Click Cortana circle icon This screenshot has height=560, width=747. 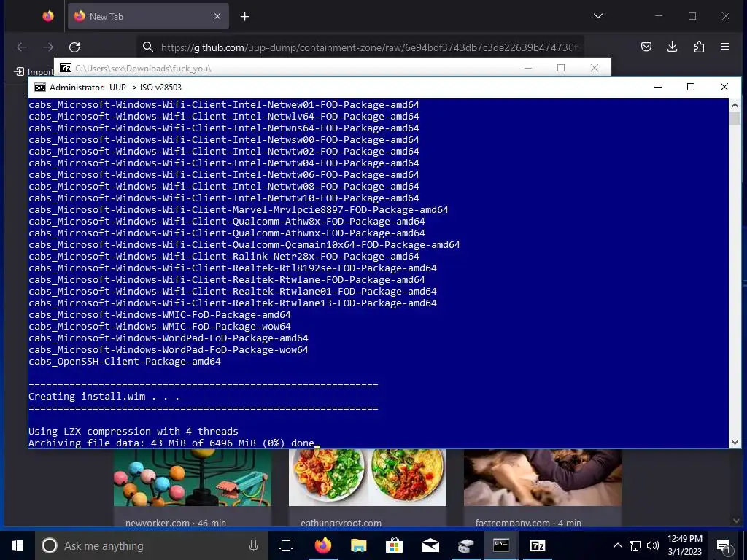[x=50, y=545]
